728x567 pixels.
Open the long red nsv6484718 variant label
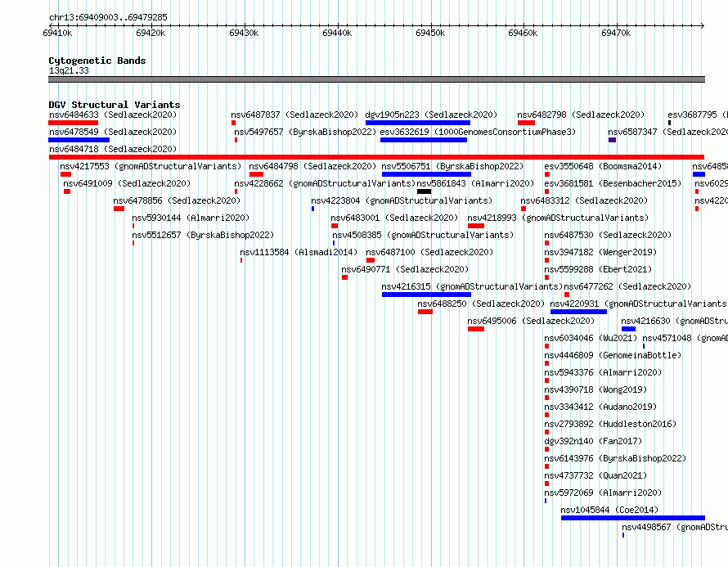click(113, 149)
